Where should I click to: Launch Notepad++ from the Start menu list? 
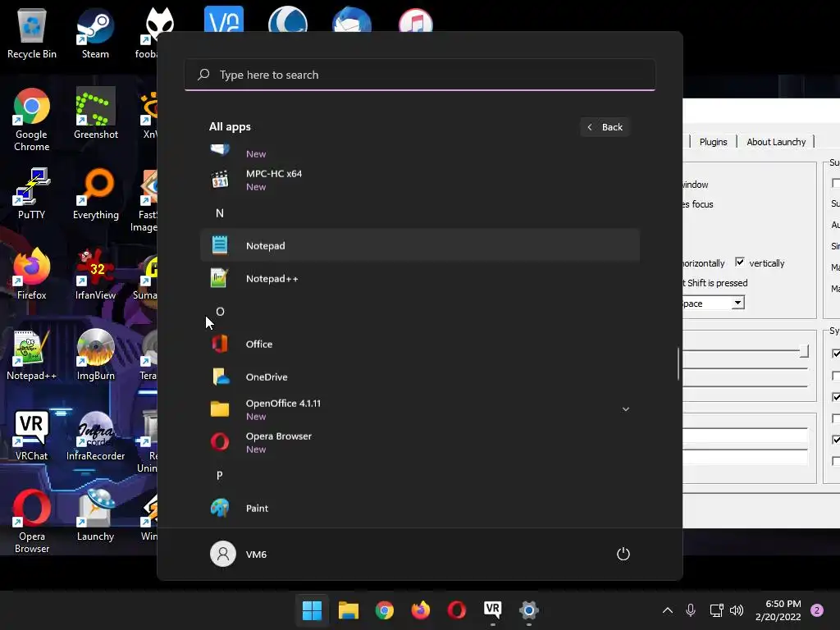click(419, 279)
